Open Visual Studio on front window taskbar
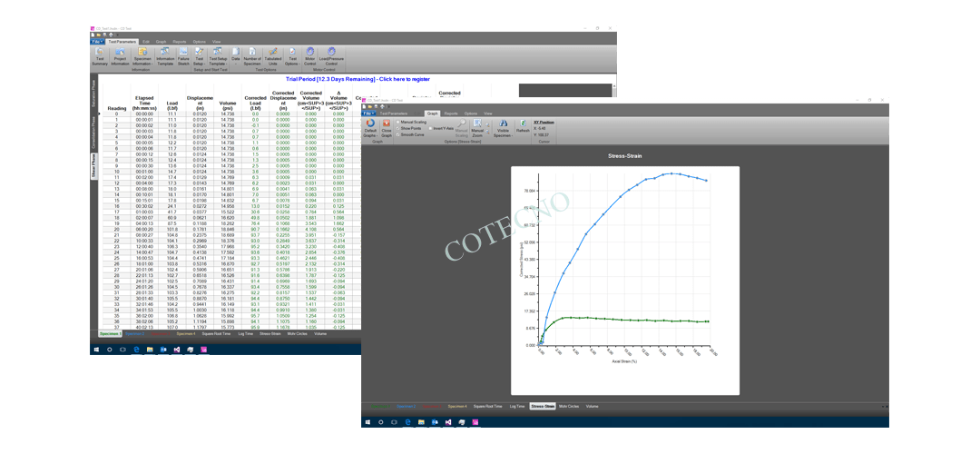The image size is (980, 454). click(448, 423)
